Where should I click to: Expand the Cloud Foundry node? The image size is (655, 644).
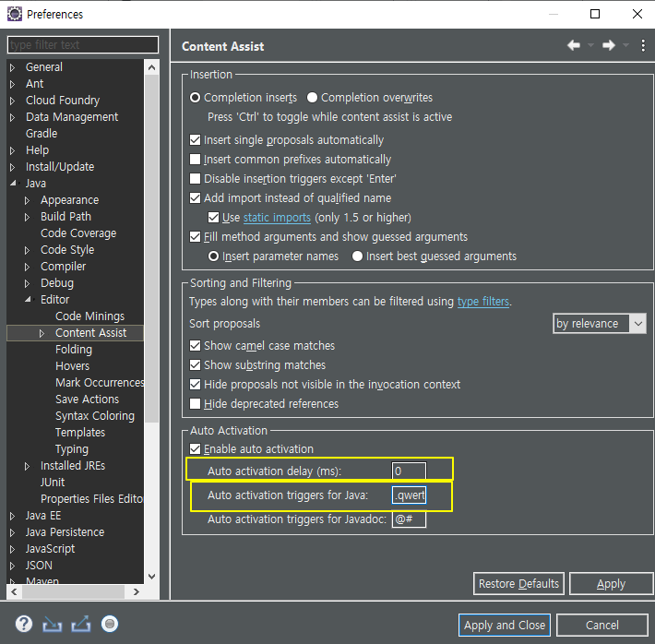point(13,101)
